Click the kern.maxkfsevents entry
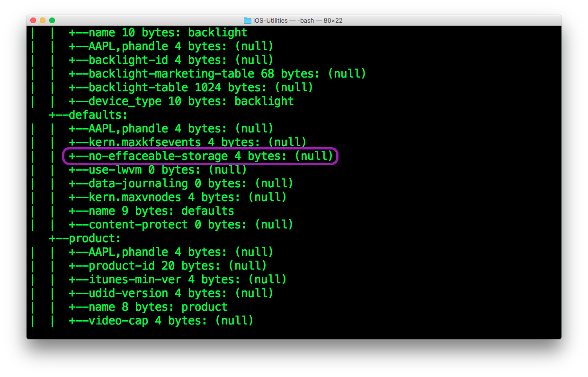The width and height of the screenshot is (588, 377). (x=188, y=142)
